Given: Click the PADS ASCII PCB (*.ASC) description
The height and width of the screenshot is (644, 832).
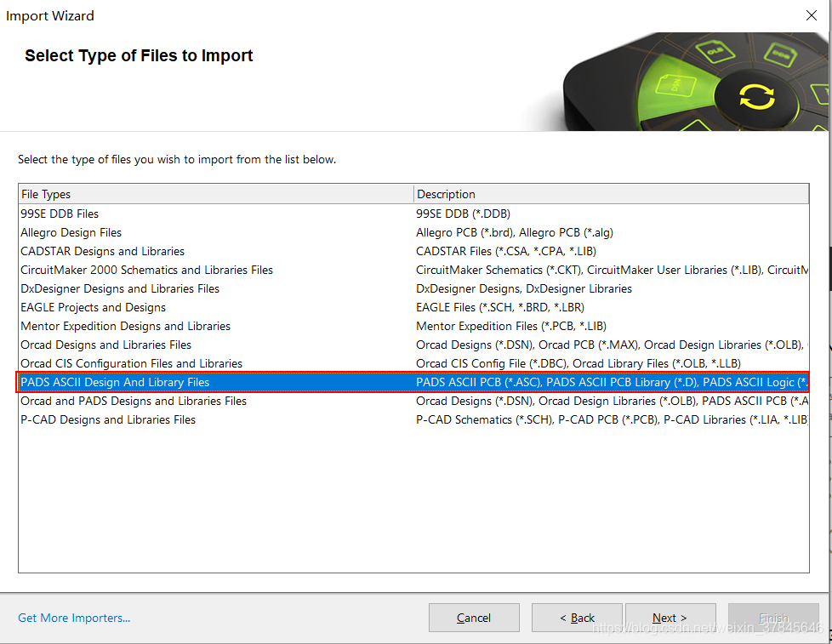Looking at the screenshot, I should 612,382.
